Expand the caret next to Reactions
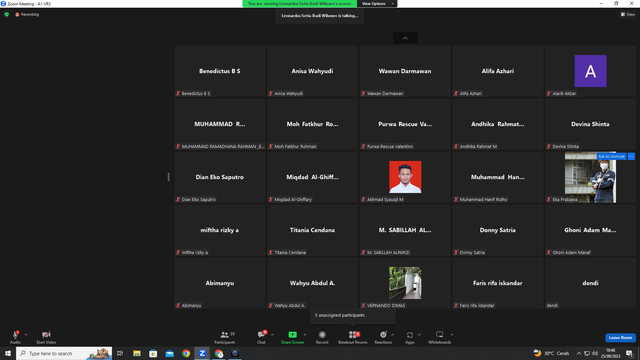 [393, 335]
